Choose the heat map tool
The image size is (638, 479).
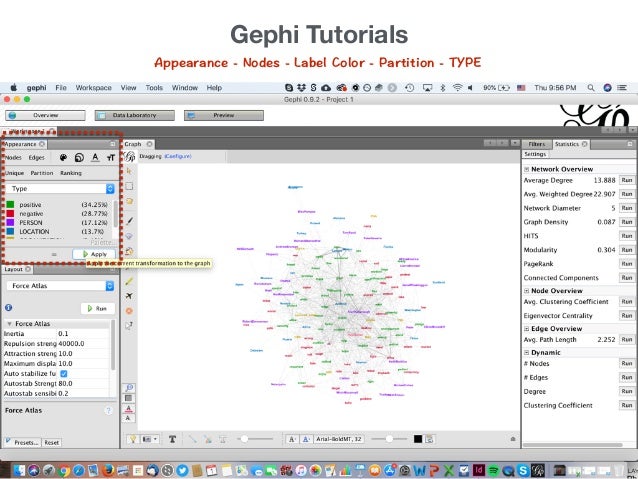(x=129, y=311)
